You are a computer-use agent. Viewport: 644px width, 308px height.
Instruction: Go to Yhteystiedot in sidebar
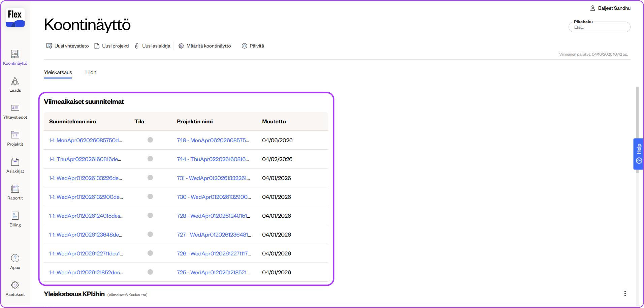(x=15, y=112)
